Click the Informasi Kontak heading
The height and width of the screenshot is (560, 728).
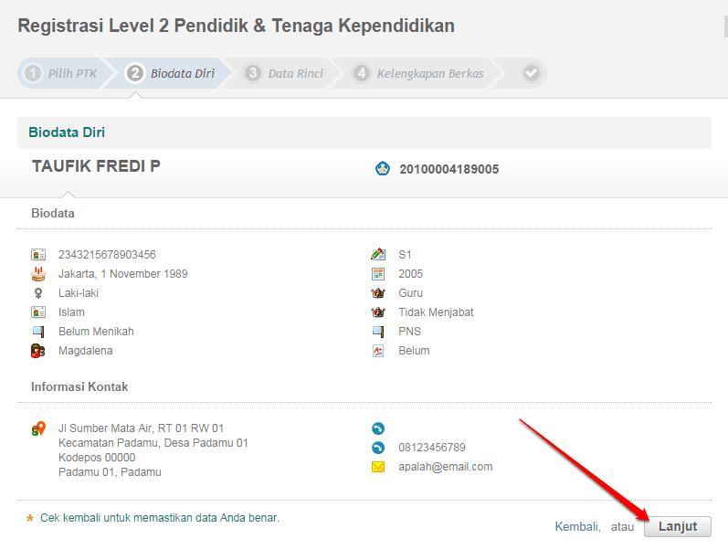(x=79, y=386)
